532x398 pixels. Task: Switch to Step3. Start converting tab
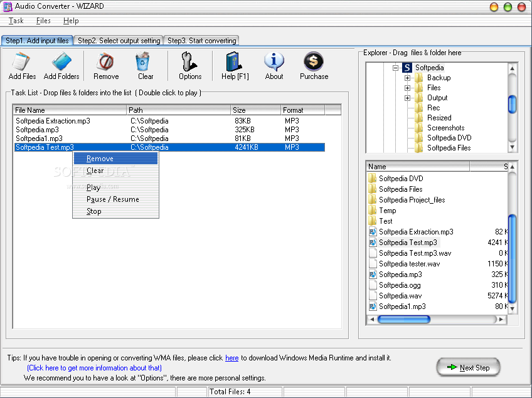pyautogui.click(x=201, y=41)
